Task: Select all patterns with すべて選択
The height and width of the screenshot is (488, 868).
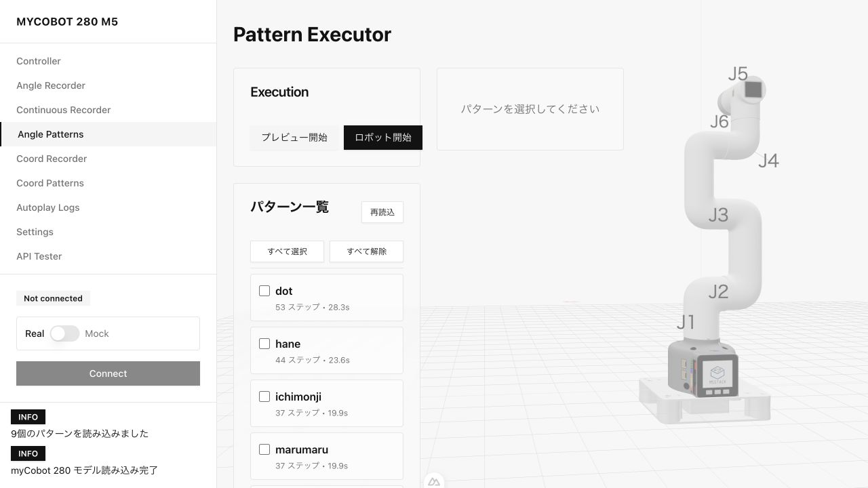Action: [x=287, y=251]
